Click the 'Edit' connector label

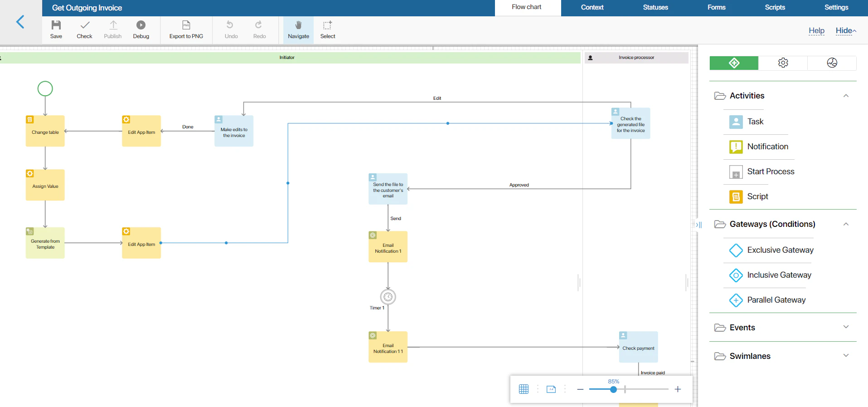pos(437,98)
